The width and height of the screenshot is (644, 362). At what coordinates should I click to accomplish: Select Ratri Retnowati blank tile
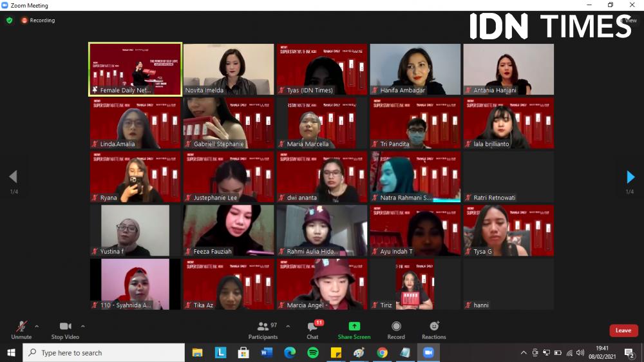[x=509, y=176]
